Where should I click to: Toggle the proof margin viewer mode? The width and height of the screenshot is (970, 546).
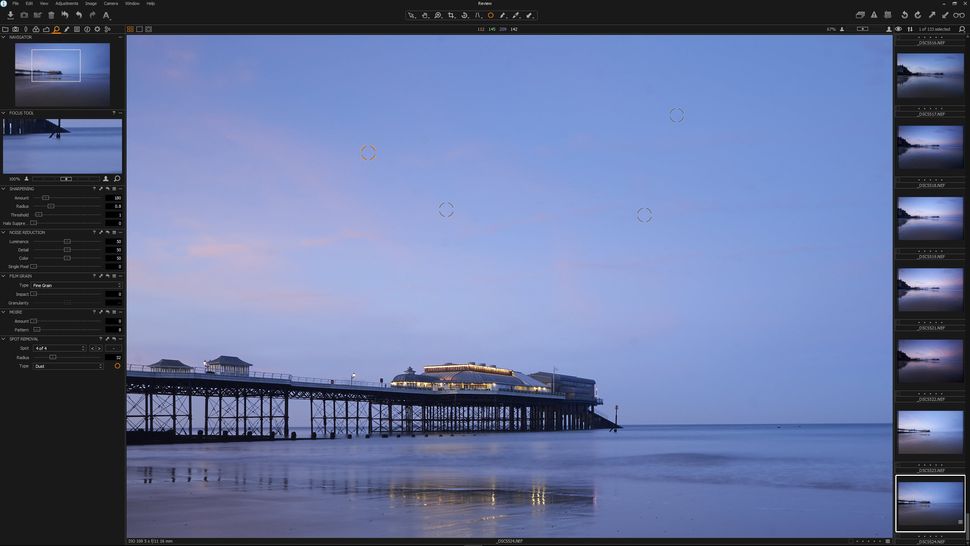(x=148, y=29)
